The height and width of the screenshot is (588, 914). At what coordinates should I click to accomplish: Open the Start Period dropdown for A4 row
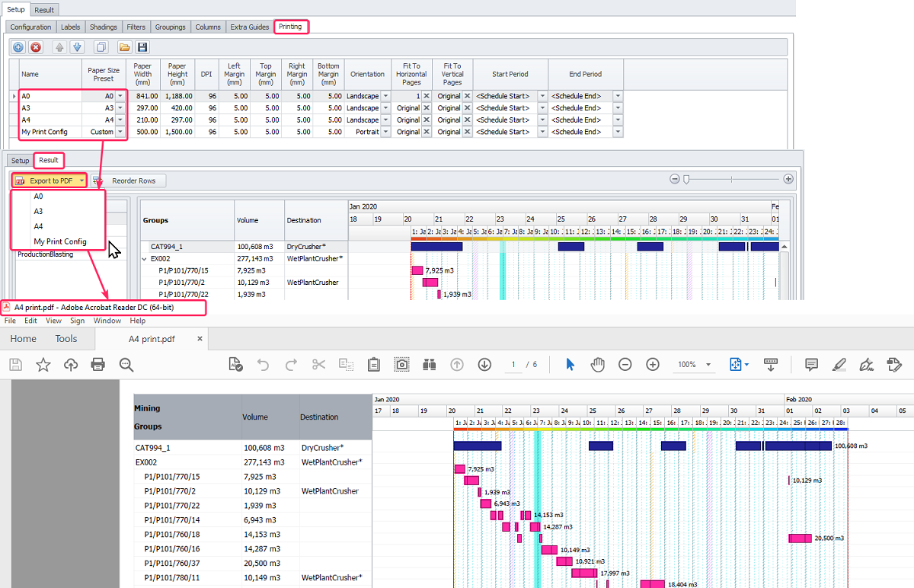(542, 120)
